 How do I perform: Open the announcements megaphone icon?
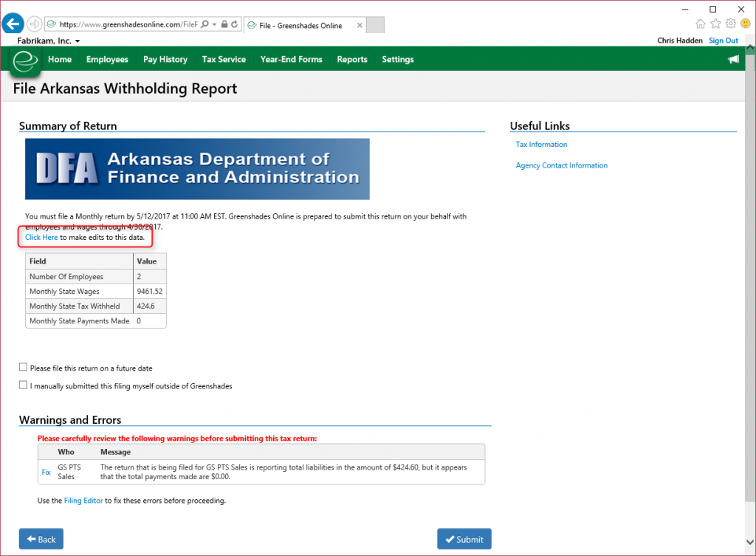click(733, 59)
